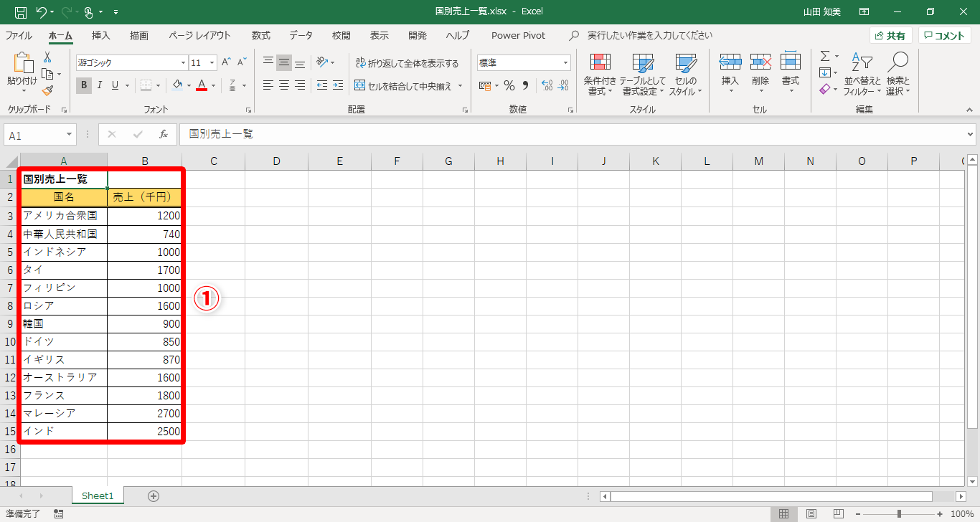
Task: Save the workbook from the quick access toolbar
Action: point(21,11)
